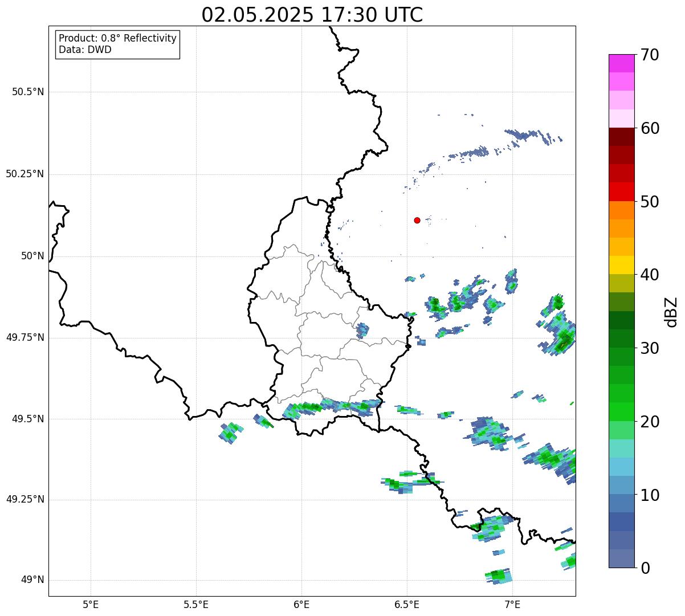685x616 pixels.
Task: Click the colorbar tick value 70
Action: pyautogui.click(x=650, y=55)
